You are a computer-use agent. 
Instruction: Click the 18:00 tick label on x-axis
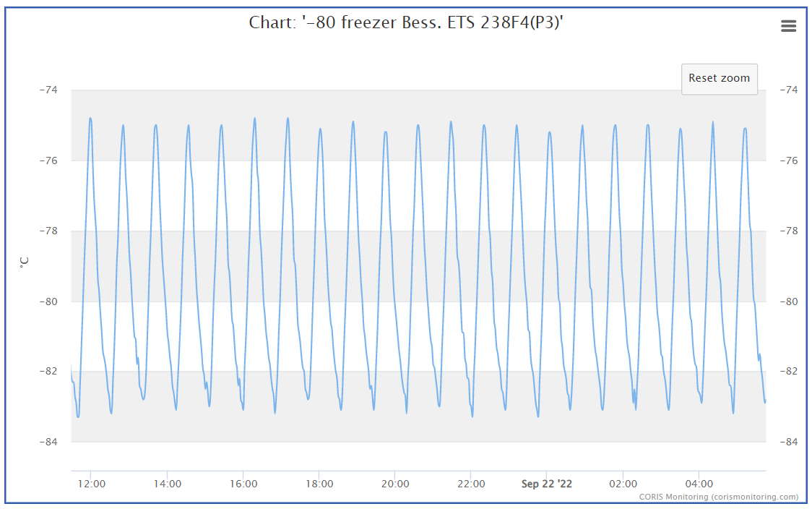coord(321,484)
